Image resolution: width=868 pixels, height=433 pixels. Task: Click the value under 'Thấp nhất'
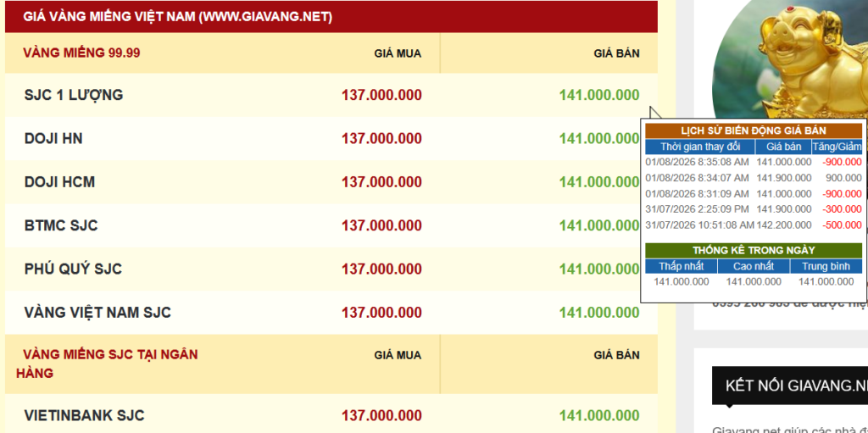click(682, 282)
